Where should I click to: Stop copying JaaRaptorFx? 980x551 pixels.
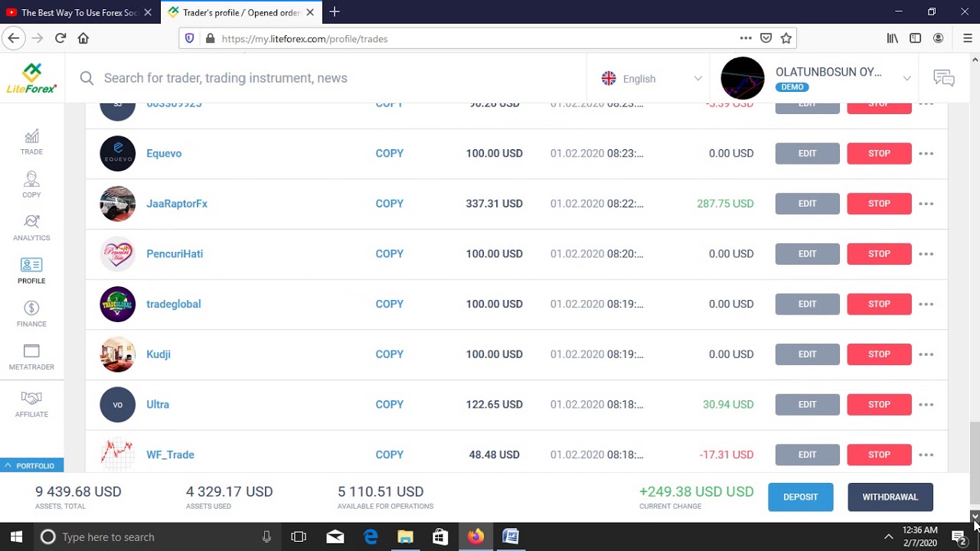879,204
